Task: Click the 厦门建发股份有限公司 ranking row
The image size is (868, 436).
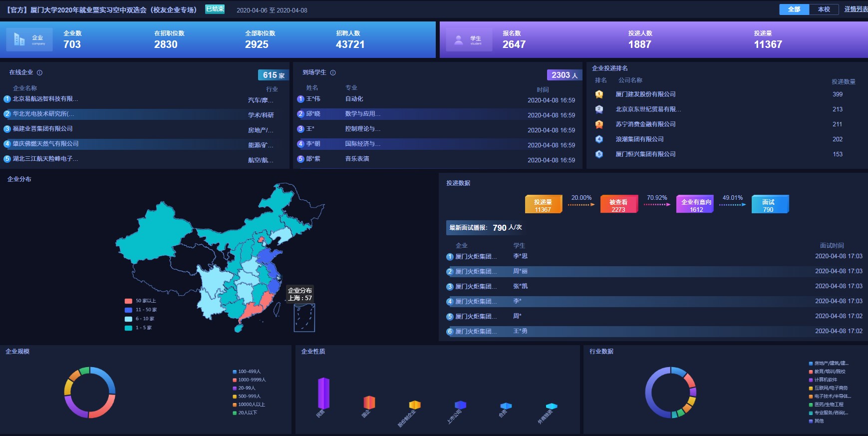Action: point(645,94)
